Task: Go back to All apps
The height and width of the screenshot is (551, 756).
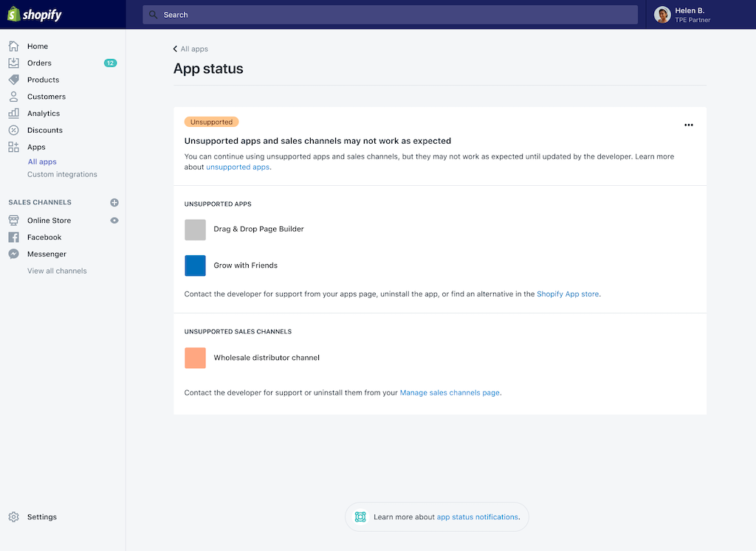Action: [x=190, y=49]
